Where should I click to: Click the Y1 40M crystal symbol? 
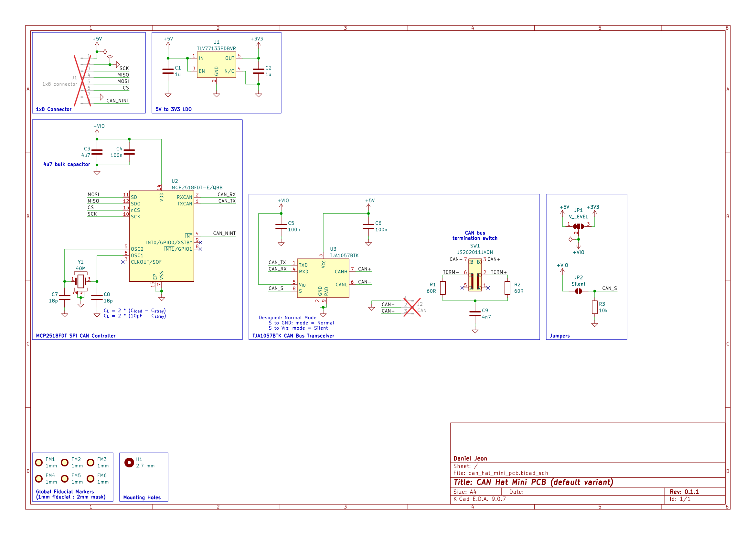(81, 281)
